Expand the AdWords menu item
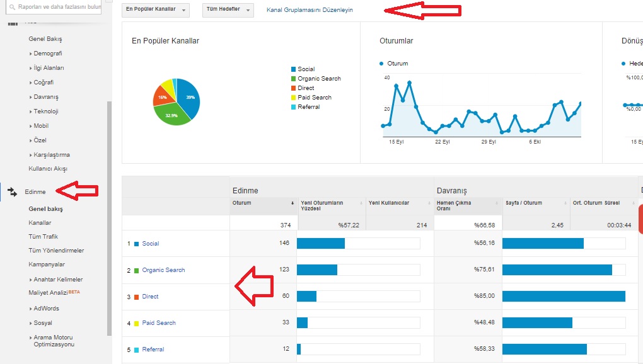The height and width of the screenshot is (364, 643). (46, 309)
